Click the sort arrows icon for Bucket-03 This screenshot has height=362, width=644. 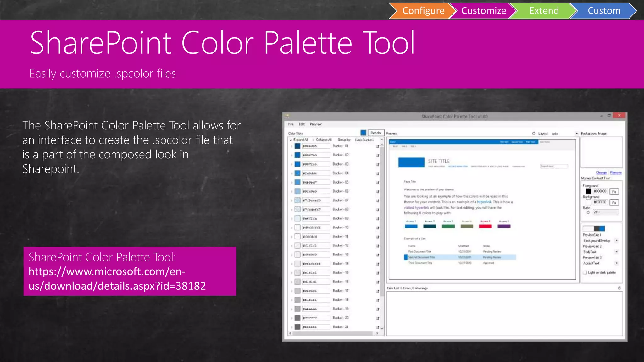point(378,165)
